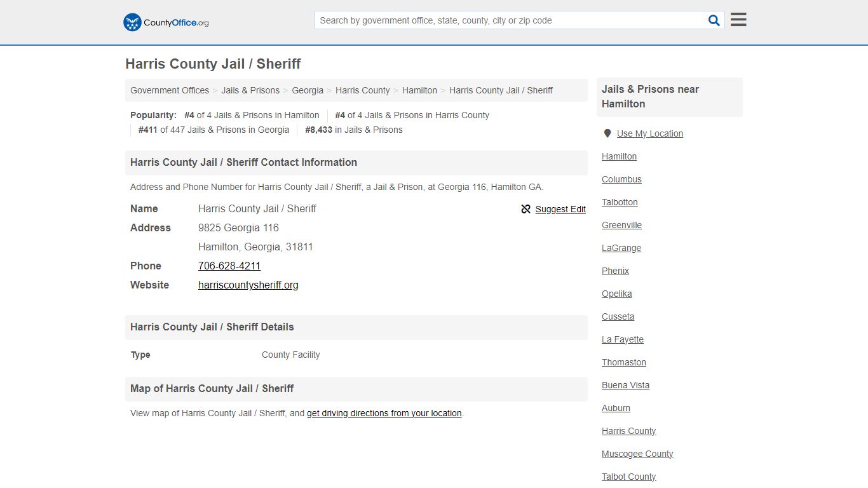Open Columbus jails link
The height and width of the screenshot is (488, 868).
click(621, 179)
